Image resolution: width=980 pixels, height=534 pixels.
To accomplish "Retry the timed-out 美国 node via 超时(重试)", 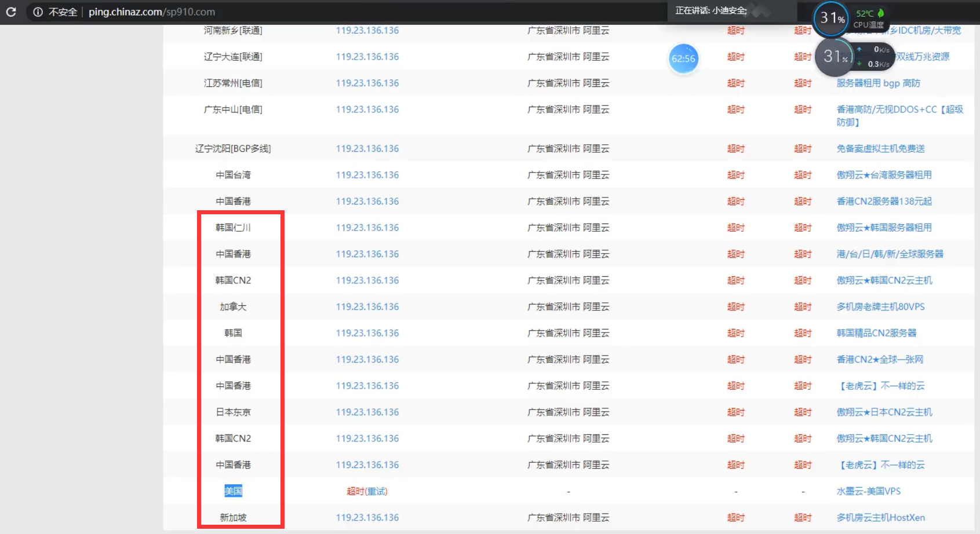I will 367,491.
